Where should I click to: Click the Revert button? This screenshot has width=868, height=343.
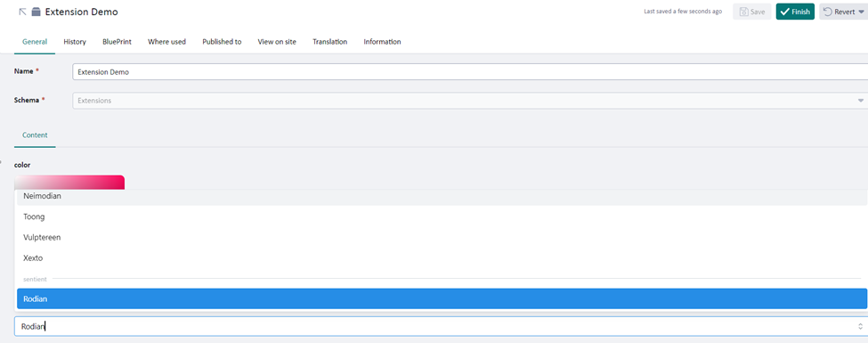[x=844, y=12]
